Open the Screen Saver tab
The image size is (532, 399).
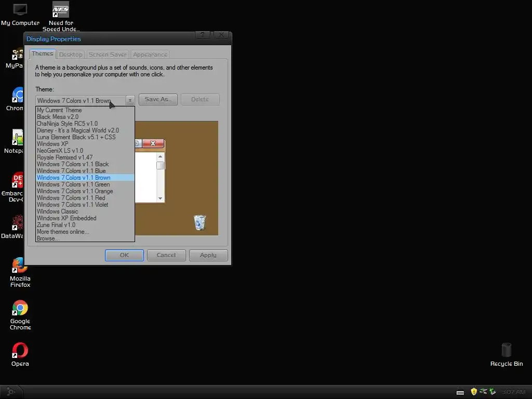[x=107, y=54]
